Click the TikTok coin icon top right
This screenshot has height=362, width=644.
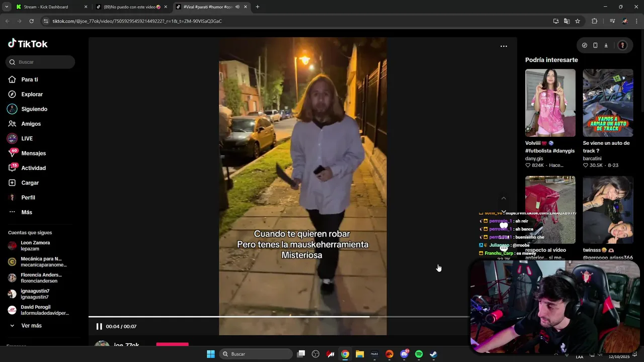pyautogui.click(x=584, y=45)
